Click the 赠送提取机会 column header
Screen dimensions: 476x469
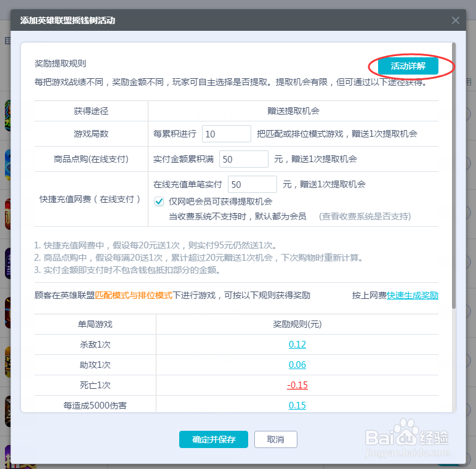coord(293,111)
